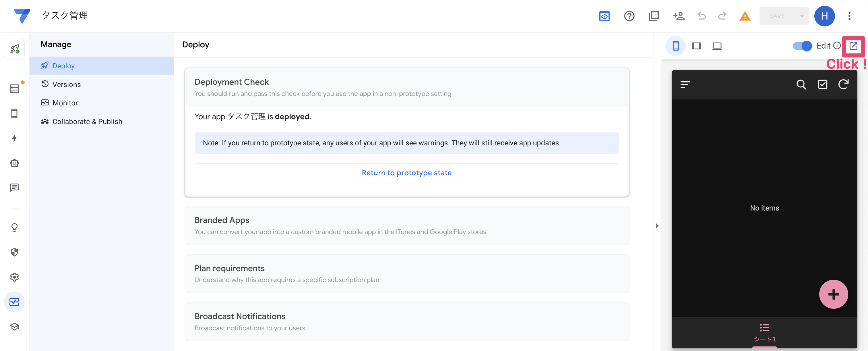
Task: Switch preview to tablet view
Action: 696,46
